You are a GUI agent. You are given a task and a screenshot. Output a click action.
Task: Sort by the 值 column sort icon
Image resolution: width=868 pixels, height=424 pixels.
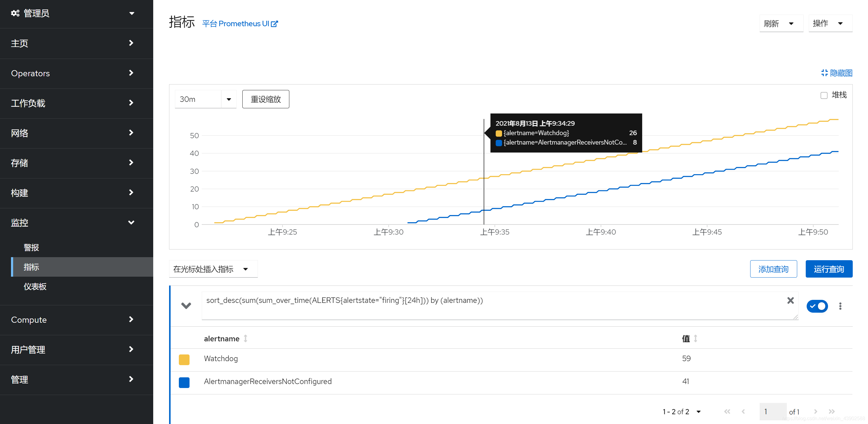point(696,339)
